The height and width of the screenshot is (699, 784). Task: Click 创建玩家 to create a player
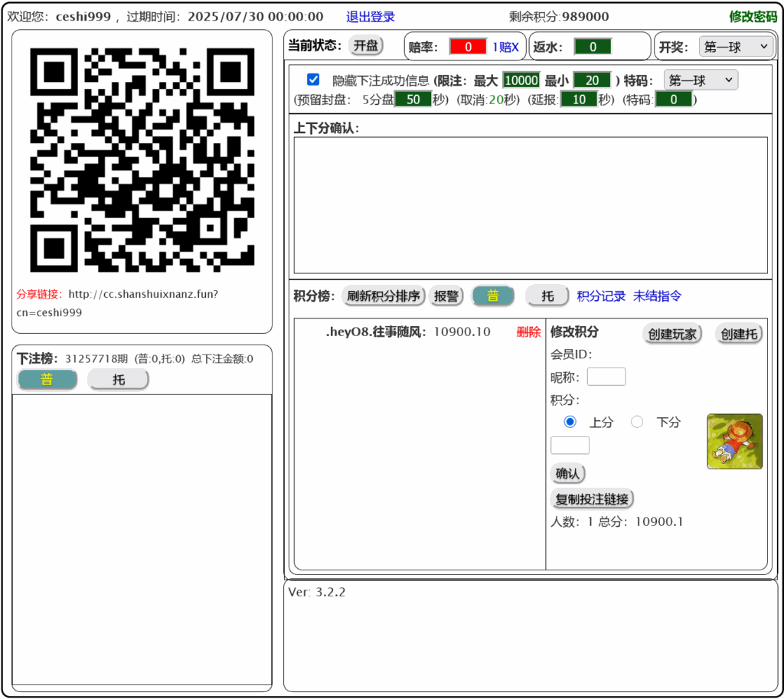point(672,334)
